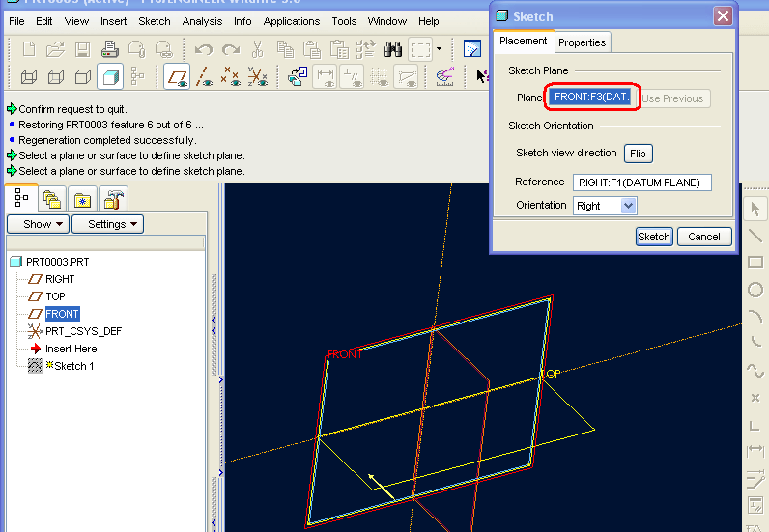Click the Plane field FRONT:F3
This screenshot has height=532, width=769.
[x=591, y=98]
